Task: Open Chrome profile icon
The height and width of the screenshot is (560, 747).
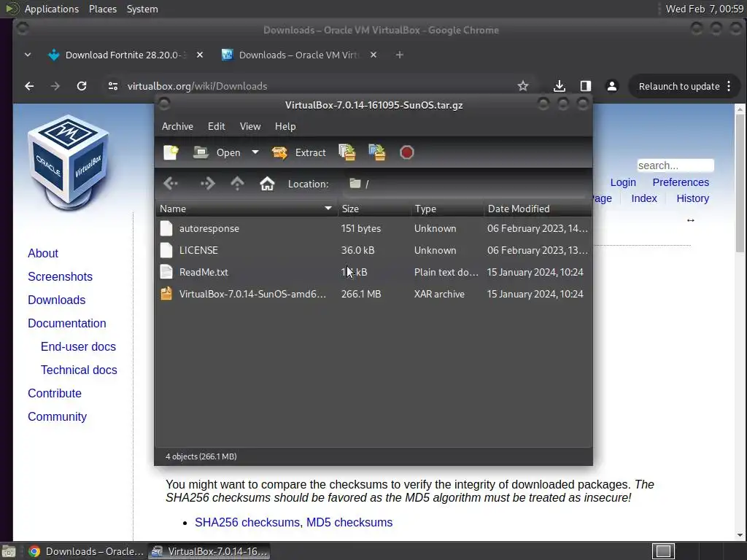Action: pyautogui.click(x=612, y=86)
